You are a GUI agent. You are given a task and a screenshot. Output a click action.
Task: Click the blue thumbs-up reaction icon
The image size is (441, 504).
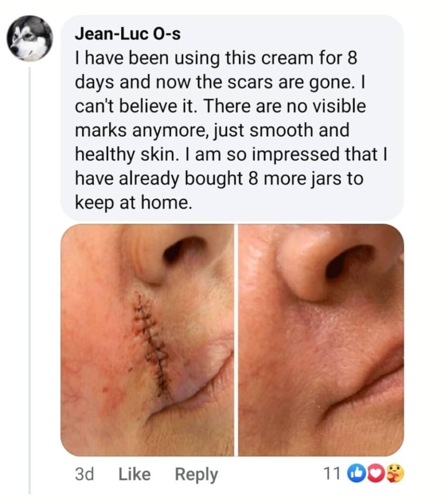[355, 473]
